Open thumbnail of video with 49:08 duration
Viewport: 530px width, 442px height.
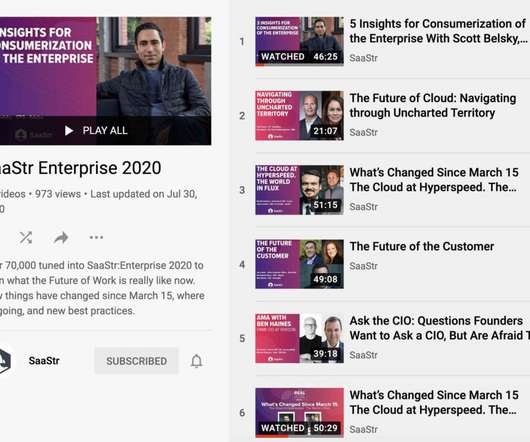click(x=299, y=264)
